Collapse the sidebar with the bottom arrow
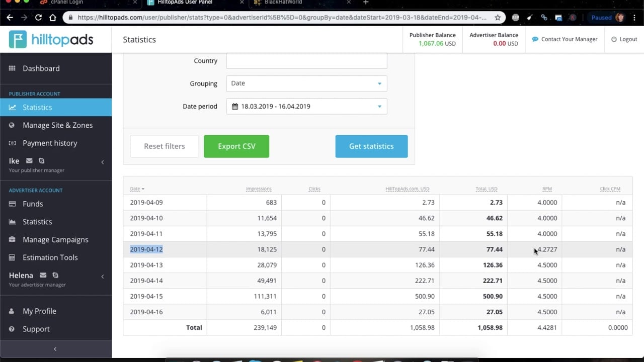 pyautogui.click(x=55, y=349)
